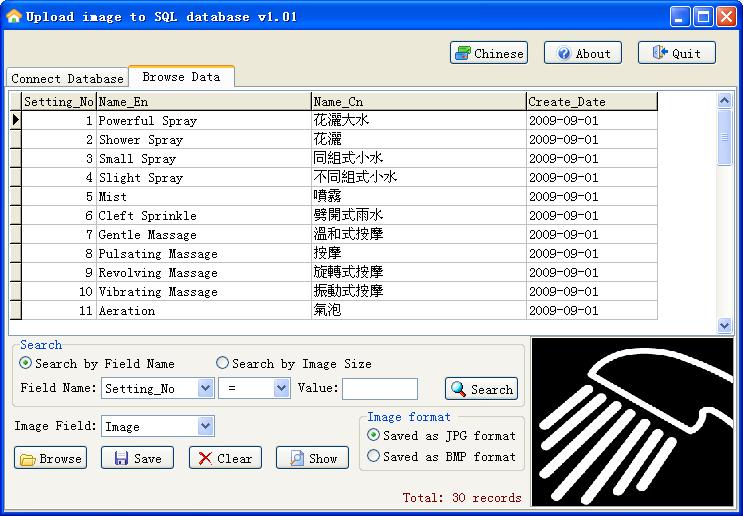The image size is (743, 516).
Task: Click the shower head image preview
Action: (632, 421)
